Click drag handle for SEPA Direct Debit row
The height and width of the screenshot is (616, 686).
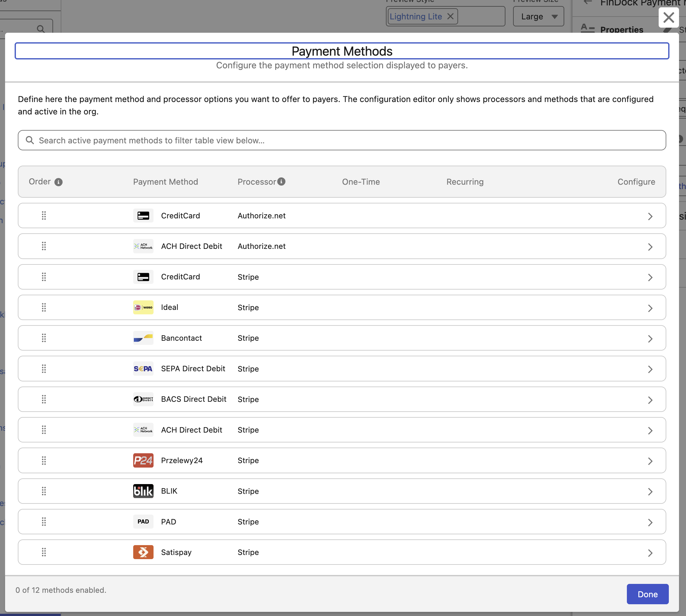[x=44, y=369]
